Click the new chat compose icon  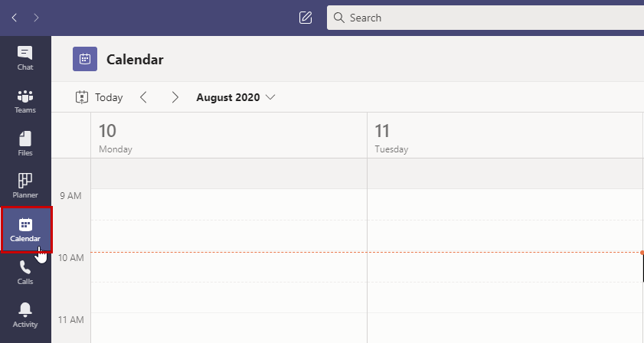[306, 18]
